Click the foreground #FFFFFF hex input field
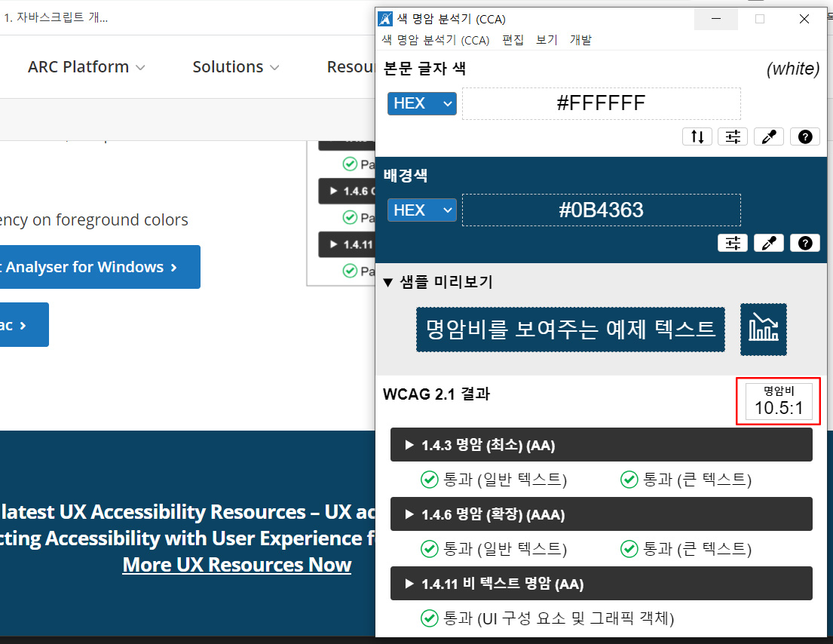Screen dimensions: 833x644 (x=601, y=103)
